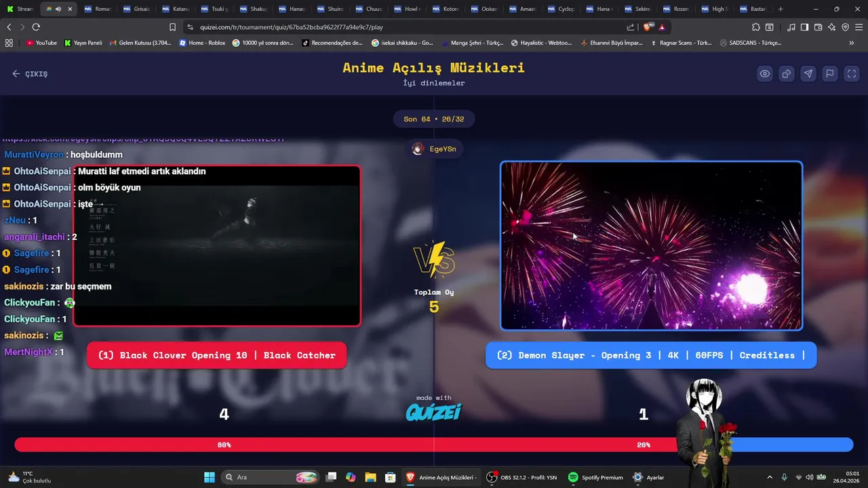Open the Gelen Kutusu bookmark

140,43
